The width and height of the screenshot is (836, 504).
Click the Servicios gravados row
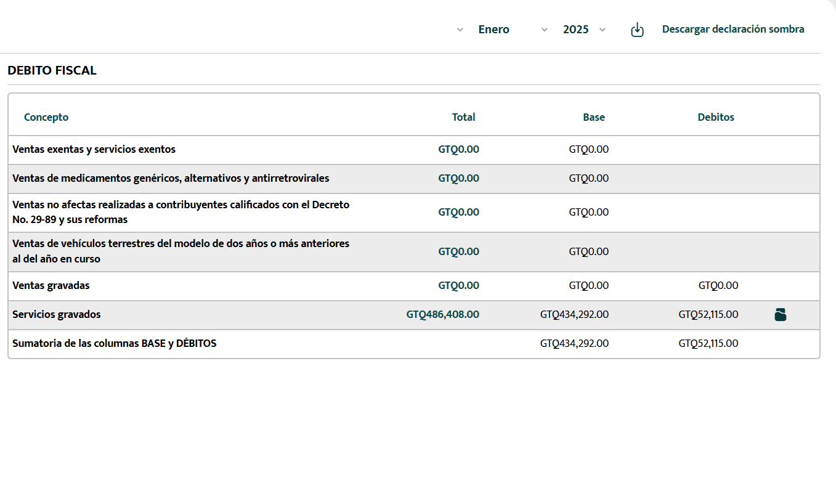56,314
